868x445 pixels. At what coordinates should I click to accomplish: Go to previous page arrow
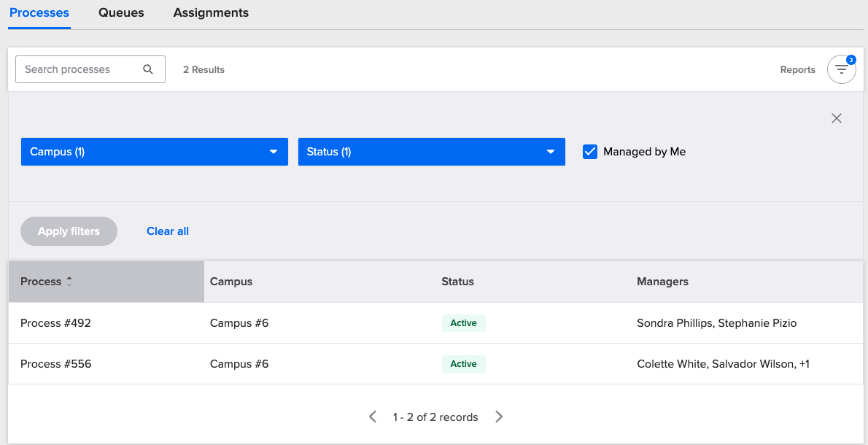click(372, 417)
